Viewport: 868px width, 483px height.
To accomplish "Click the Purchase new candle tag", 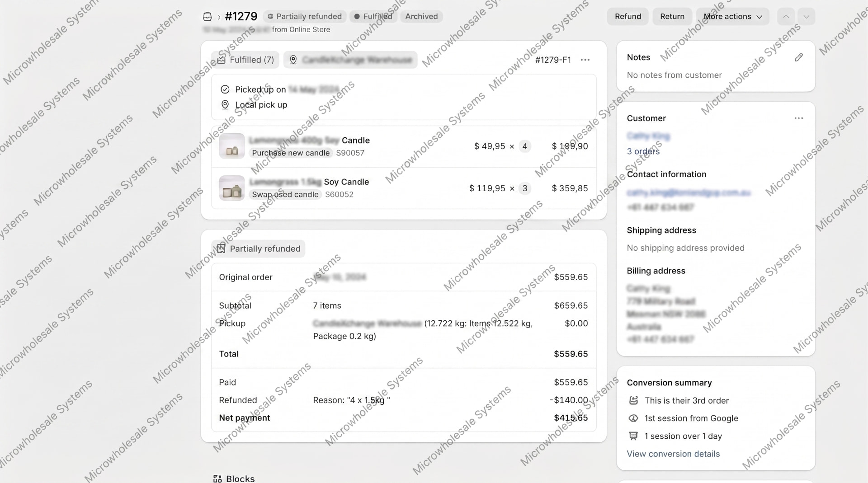I will (291, 153).
